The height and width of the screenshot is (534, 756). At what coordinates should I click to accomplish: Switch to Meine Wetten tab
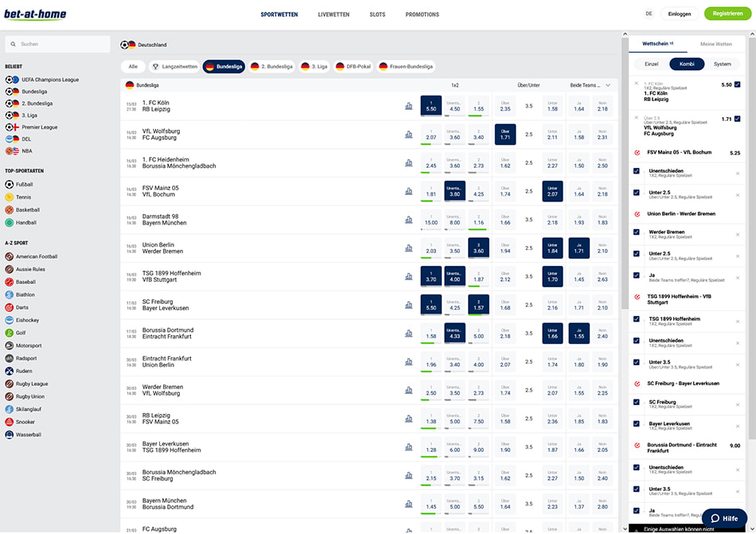(x=716, y=44)
